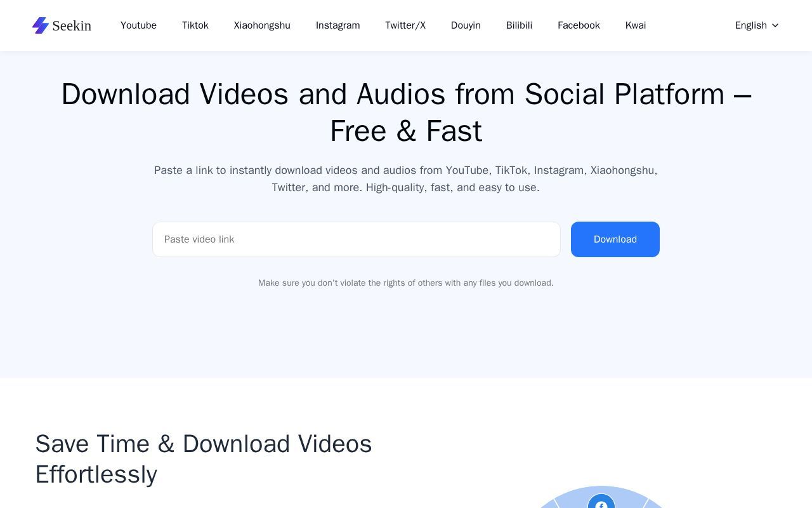Open the Seekin home link text
The image size is (812, 508).
[x=72, y=25]
